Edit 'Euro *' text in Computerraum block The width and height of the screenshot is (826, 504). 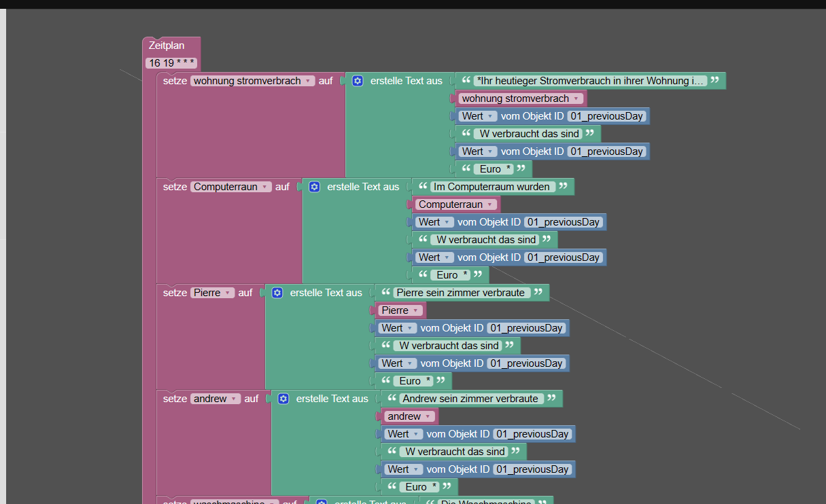coord(451,275)
